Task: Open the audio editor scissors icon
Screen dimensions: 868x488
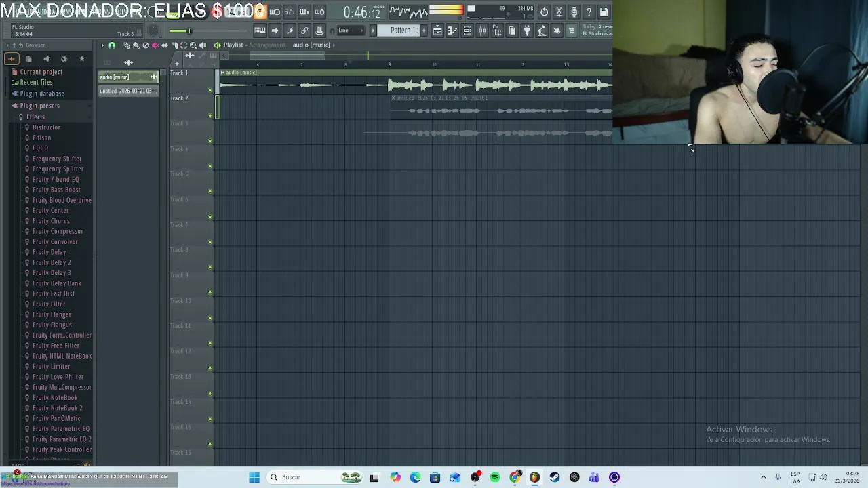Action: click(559, 12)
